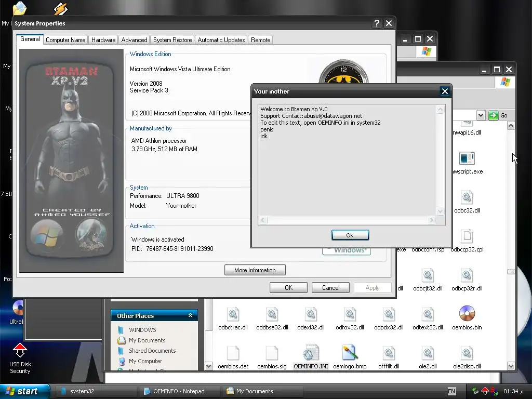This screenshot has width=532, height=399.
Task: Click the Go arrow in system32 window
Action: (498, 115)
